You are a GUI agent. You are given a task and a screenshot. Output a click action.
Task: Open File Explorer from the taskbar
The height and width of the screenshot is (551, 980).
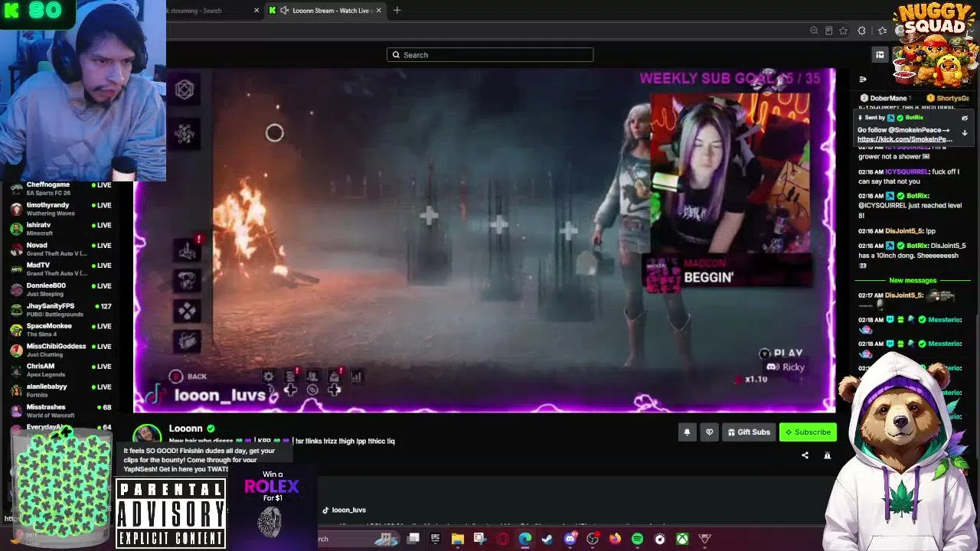[457, 539]
